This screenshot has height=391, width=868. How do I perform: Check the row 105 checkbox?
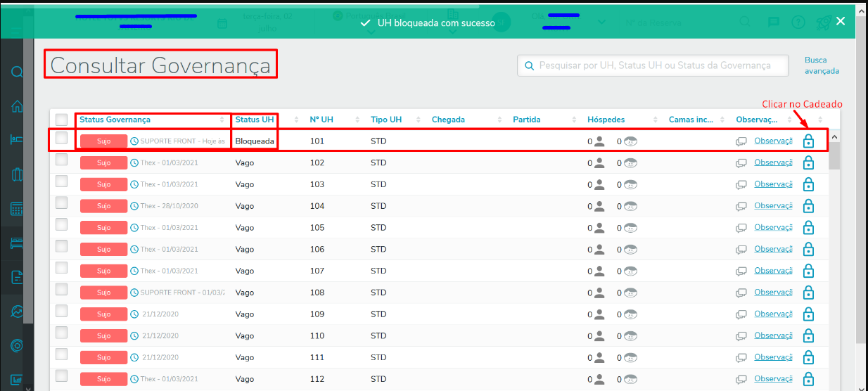(61, 224)
